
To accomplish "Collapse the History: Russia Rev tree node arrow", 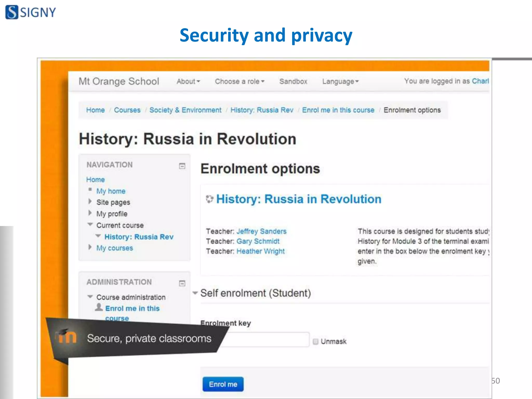I will pos(98,236).
